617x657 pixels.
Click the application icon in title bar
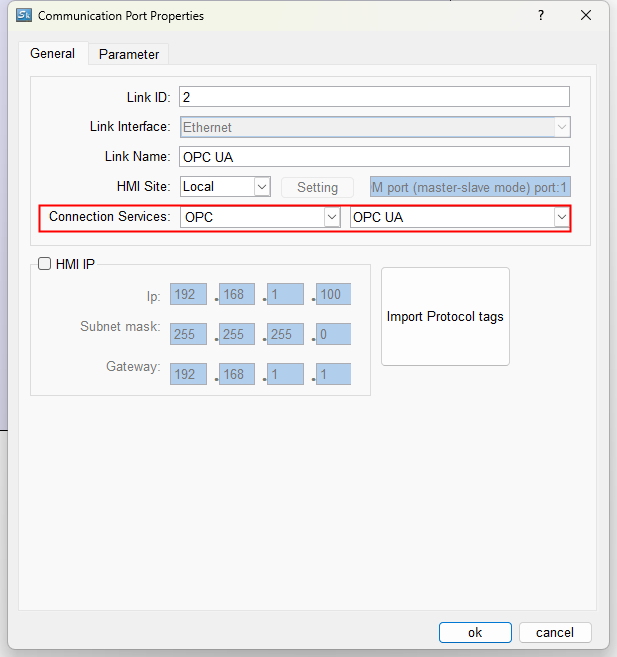[25, 15]
